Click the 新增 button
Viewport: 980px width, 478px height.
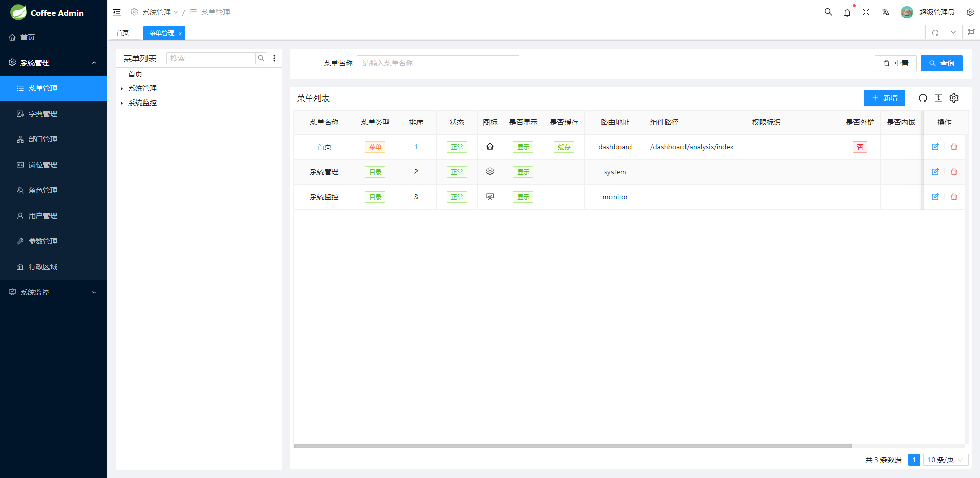coord(884,98)
